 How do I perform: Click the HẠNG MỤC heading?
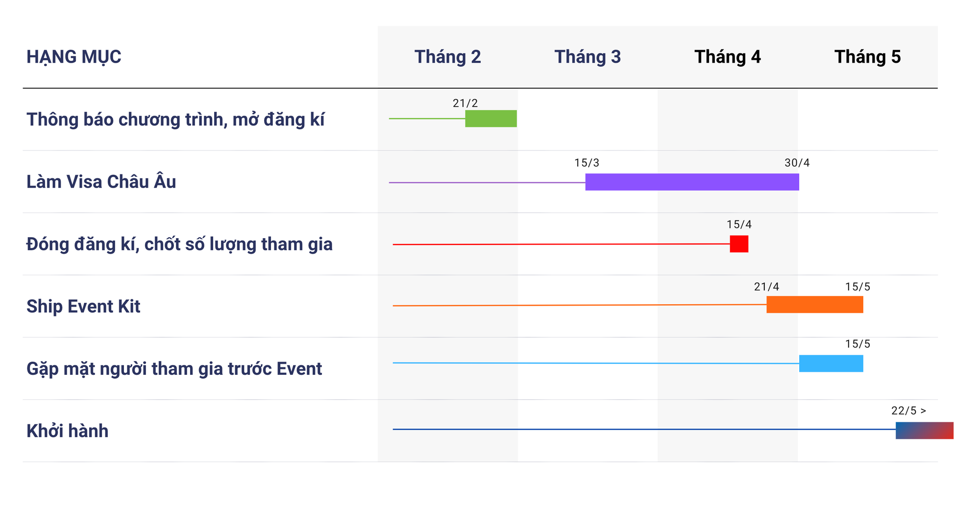(73, 57)
